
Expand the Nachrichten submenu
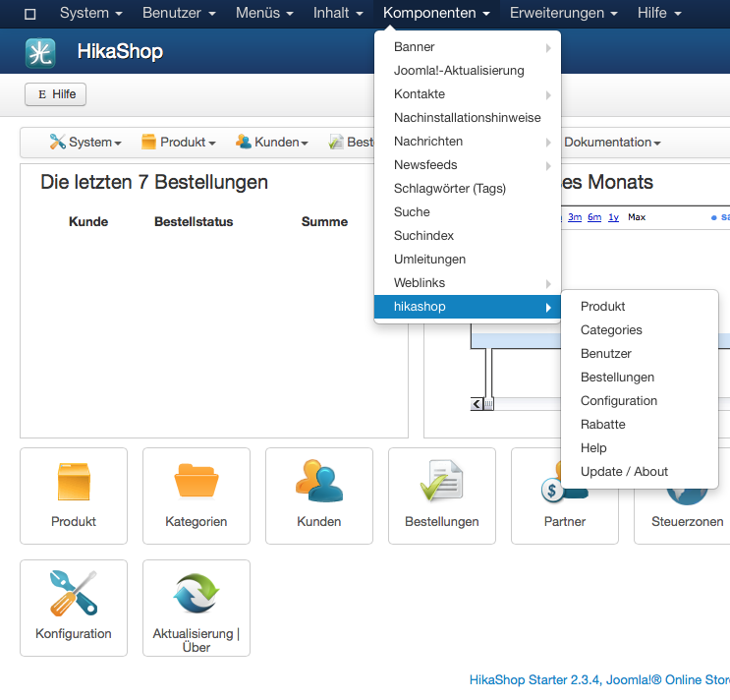468,142
